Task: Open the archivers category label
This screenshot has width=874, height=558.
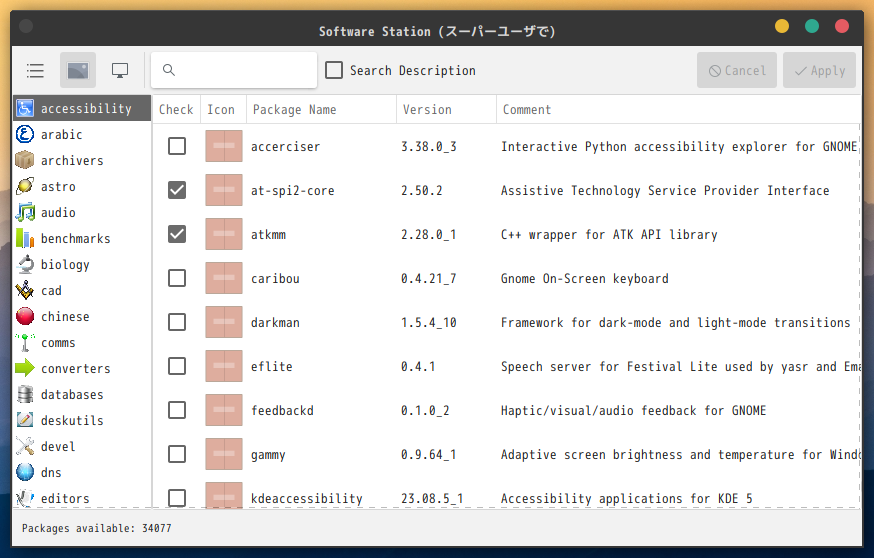Action: point(72,161)
